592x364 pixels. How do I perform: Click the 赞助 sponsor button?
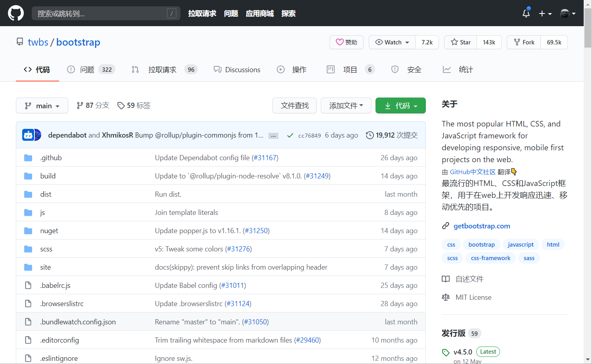[346, 42]
